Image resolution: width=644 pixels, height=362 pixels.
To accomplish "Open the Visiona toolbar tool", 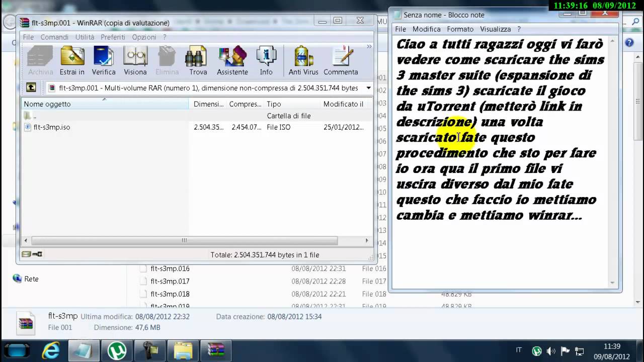I will pyautogui.click(x=135, y=60).
